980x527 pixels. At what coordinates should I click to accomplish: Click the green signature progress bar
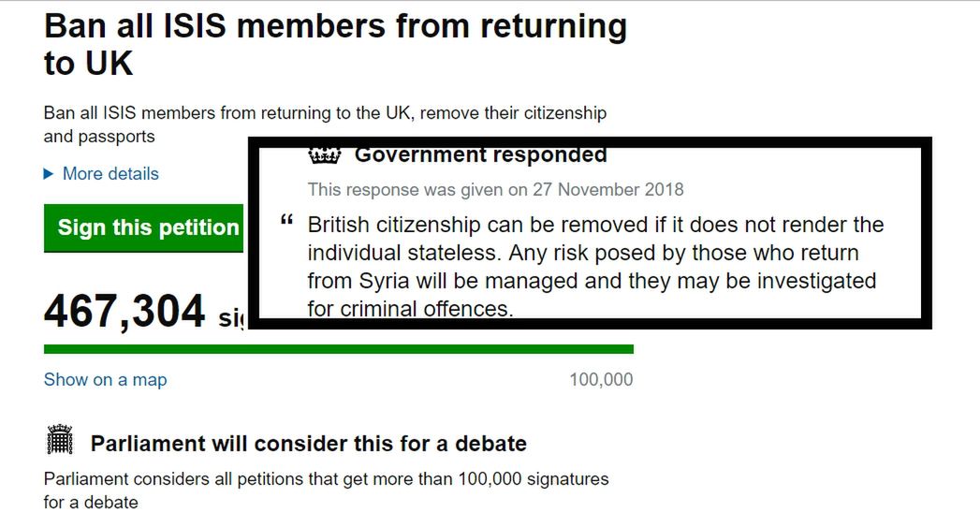pyautogui.click(x=339, y=349)
